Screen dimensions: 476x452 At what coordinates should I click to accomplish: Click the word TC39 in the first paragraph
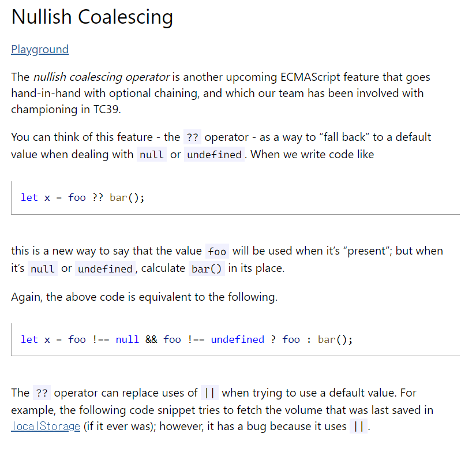pyautogui.click(x=107, y=109)
